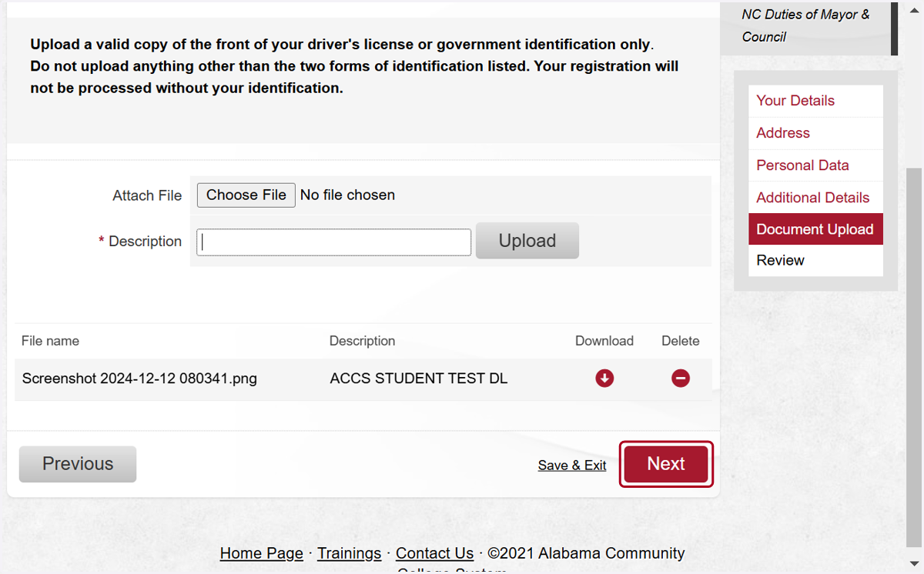Click the Upload button
Image resolution: width=924 pixels, height=574 pixels.
[x=527, y=241]
